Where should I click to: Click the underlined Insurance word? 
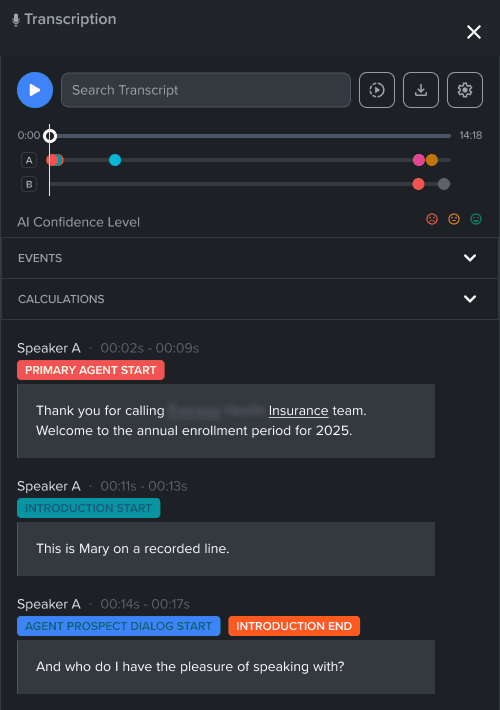click(298, 411)
